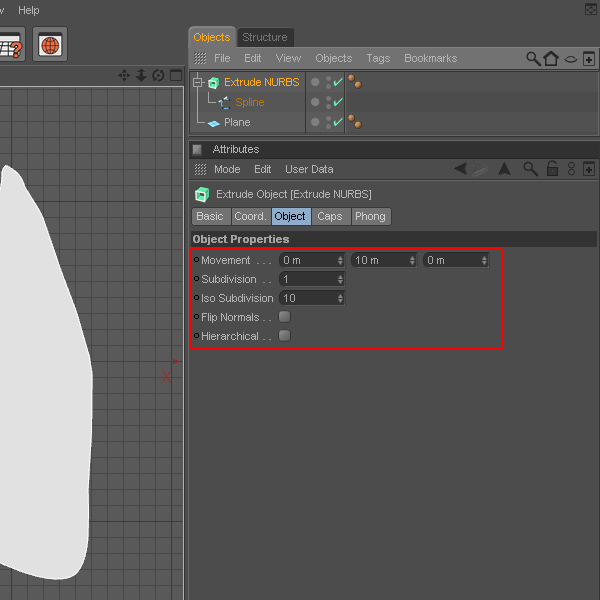
Task: Toggle the green check on Spline row
Action: point(338,102)
